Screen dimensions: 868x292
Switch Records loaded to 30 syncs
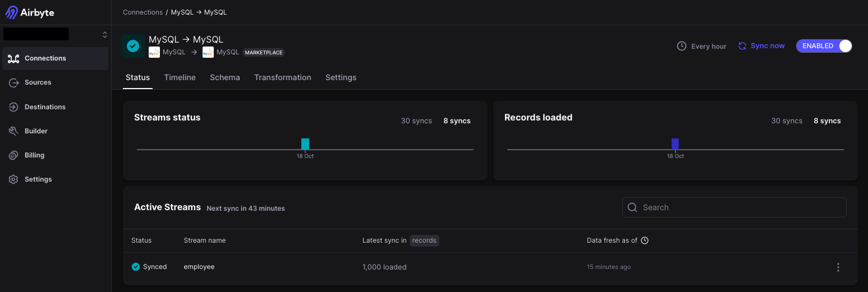point(787,121)
